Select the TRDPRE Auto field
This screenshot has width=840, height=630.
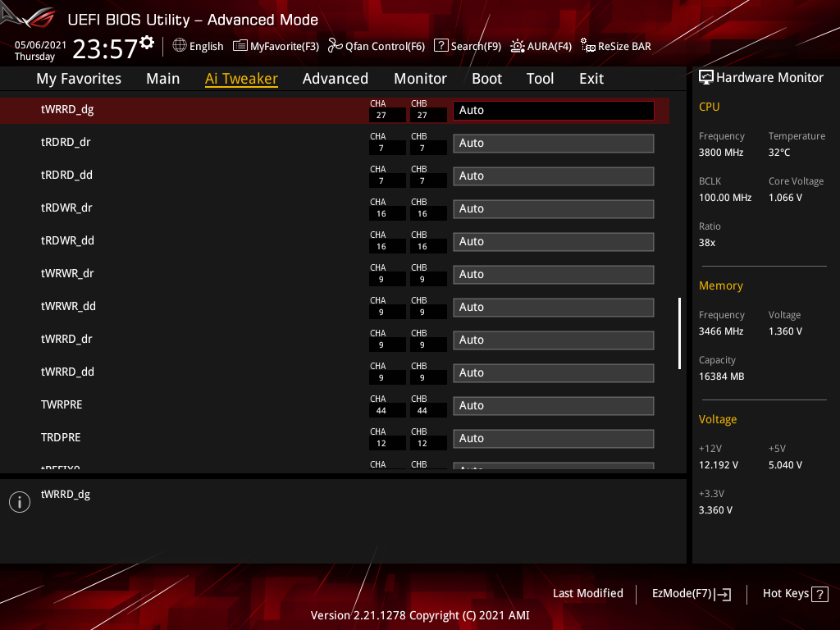pos(554,438)
